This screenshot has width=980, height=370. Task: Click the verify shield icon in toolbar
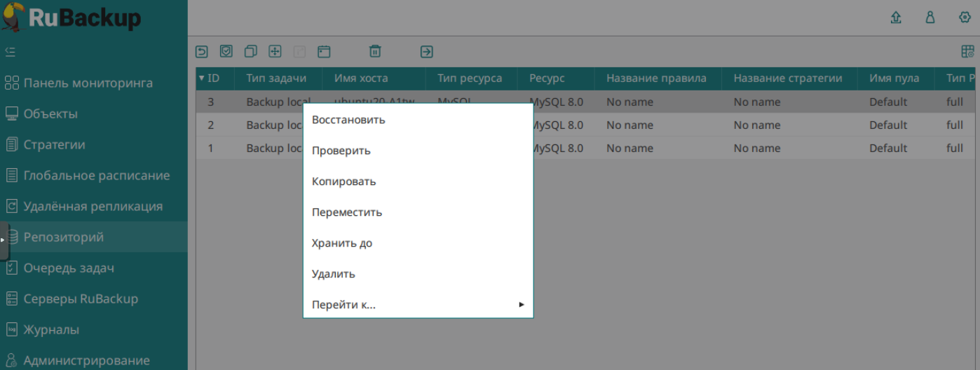pos(226,51)
